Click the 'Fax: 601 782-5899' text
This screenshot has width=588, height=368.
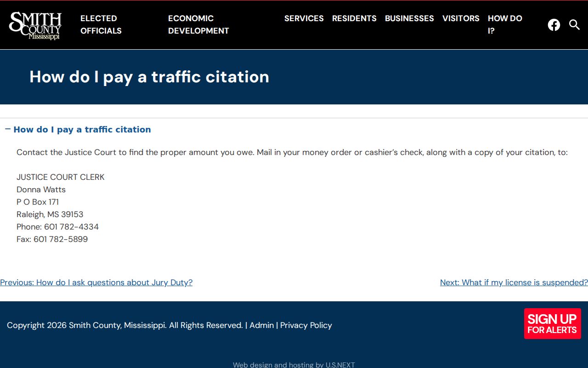52,239
